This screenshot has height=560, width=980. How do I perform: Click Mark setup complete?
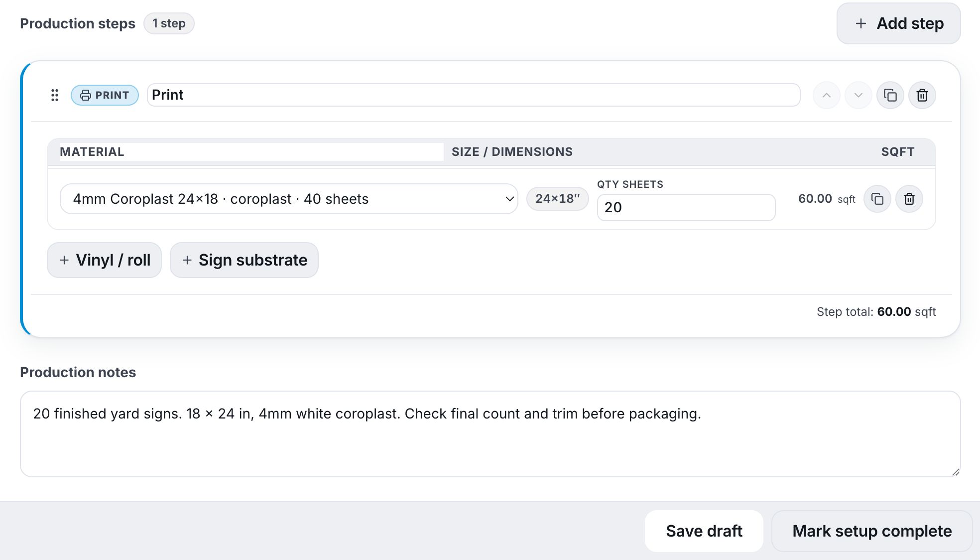click(872, 531)
